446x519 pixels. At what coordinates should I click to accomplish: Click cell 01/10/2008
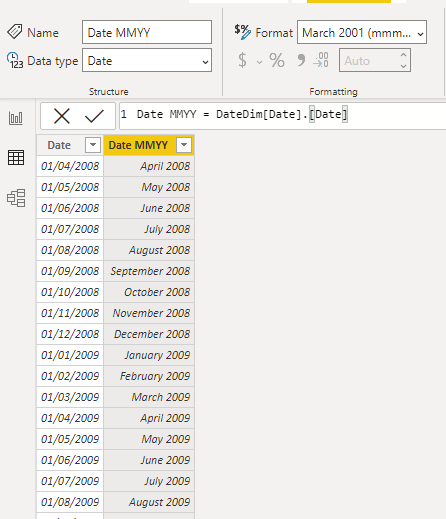click(x=70, y=292)
